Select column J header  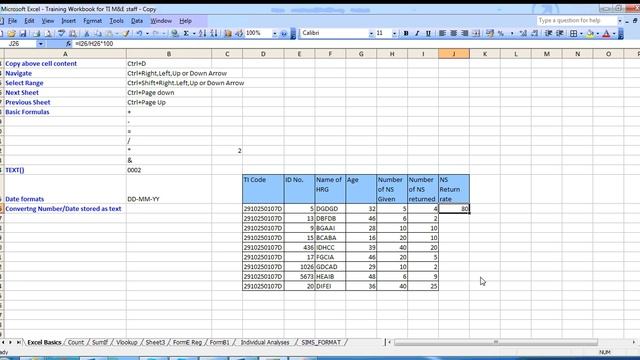click(454, 54)
